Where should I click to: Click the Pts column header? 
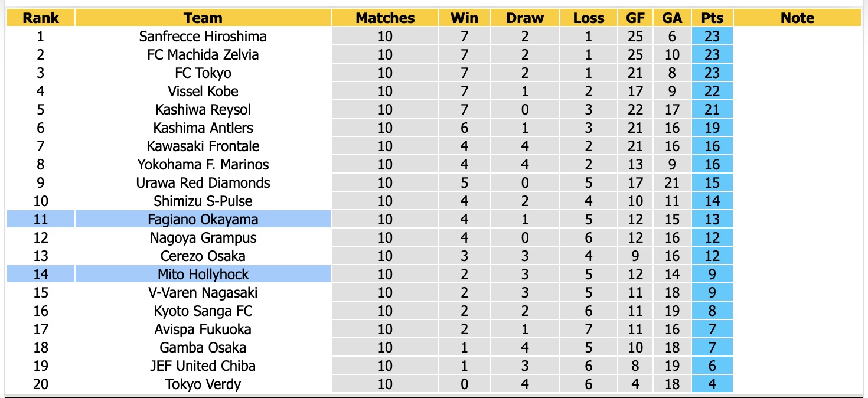coord(712,18)
